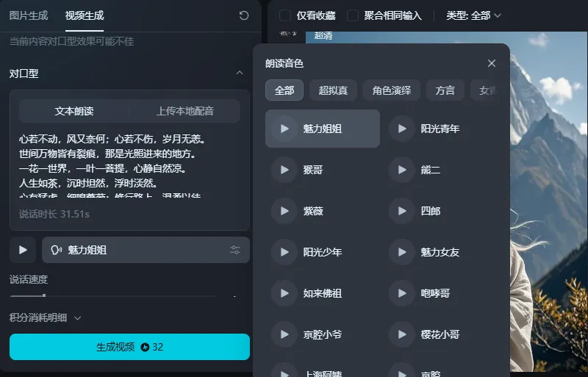588x377 pixels.
Task: Filter voices by 角色演绎
Action: click(392, 90)
